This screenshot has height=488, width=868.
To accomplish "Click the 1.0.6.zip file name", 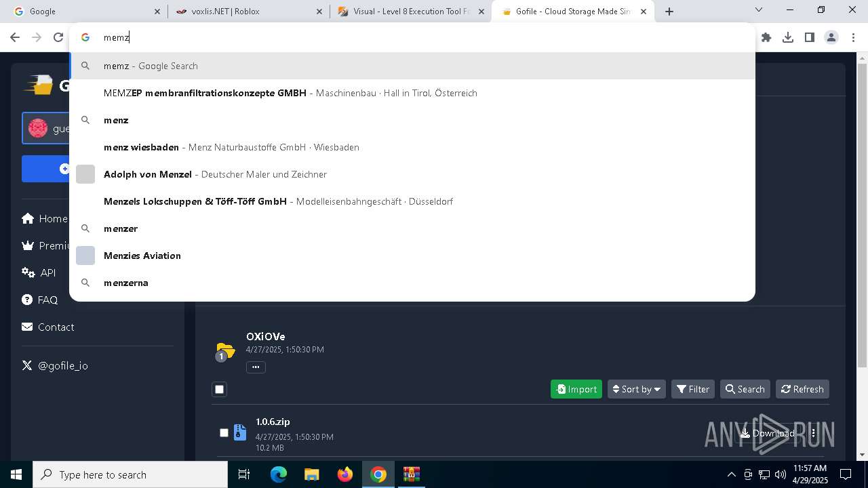I will (273, 422).
